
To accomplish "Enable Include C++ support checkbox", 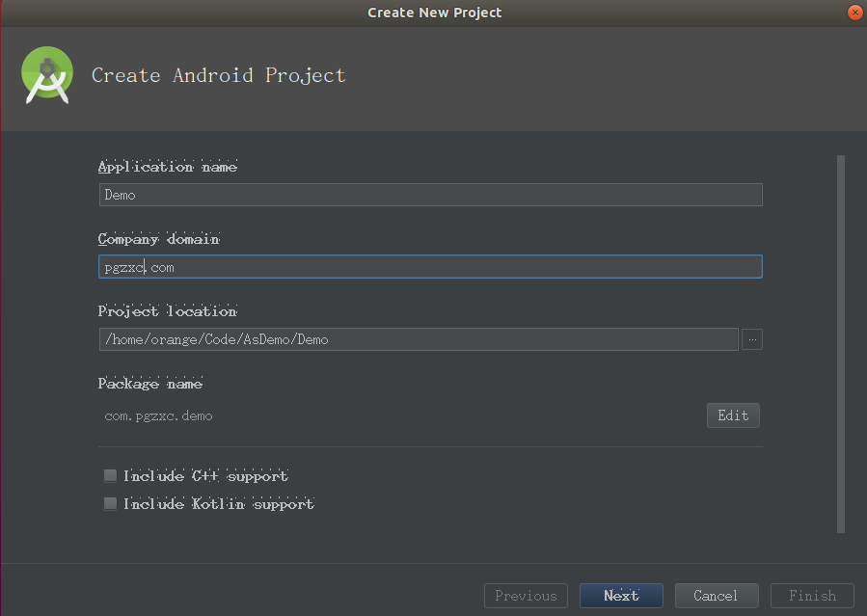I will tap(110, 475).
